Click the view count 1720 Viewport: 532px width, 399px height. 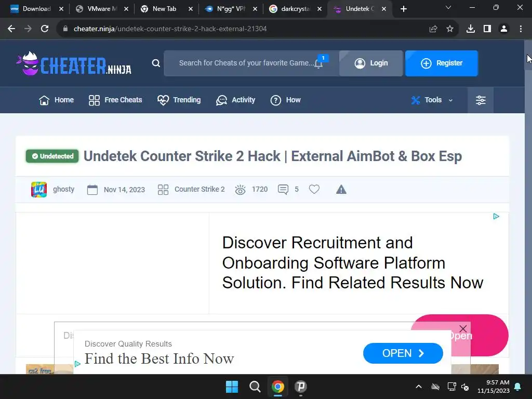(260, 189)
